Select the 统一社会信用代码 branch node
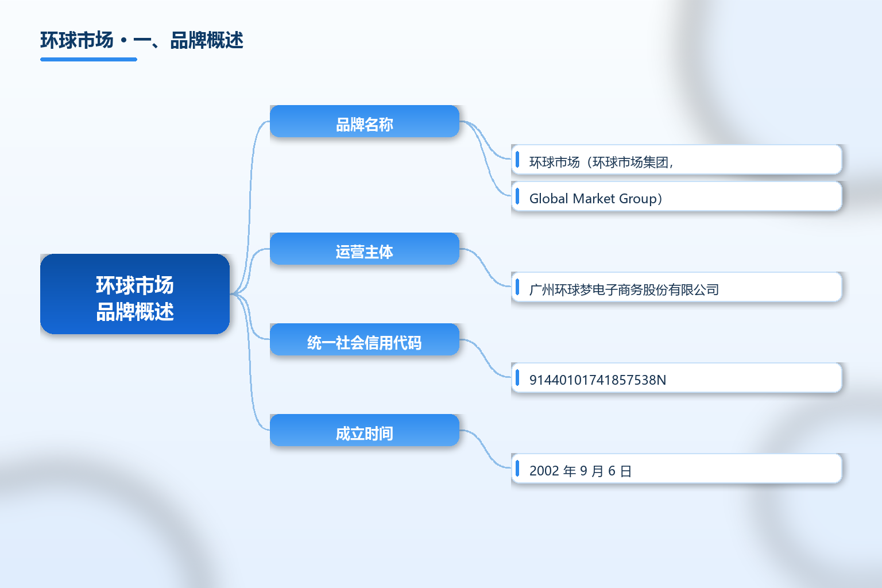 365,339
